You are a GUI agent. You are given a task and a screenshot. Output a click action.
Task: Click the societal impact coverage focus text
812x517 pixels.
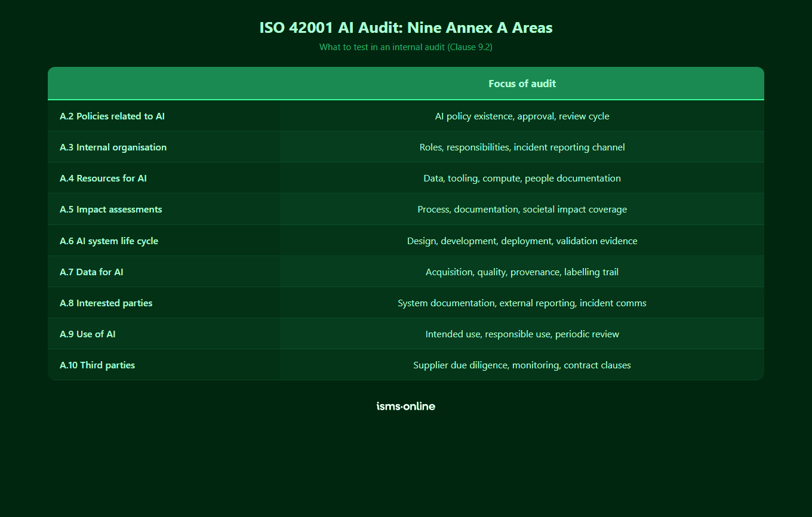tap(522, 209)
